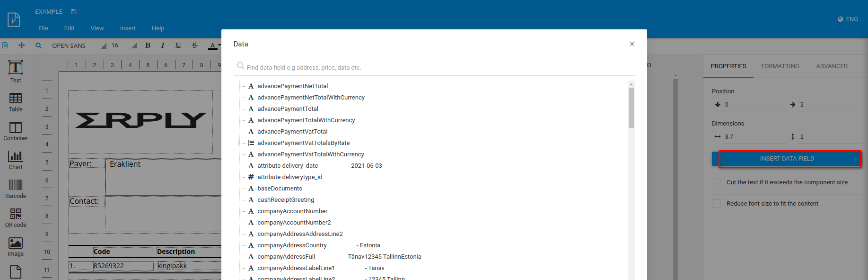Select companyAccountNumber data field
Image resolution: width=868 pixels, height=280 pixels.
coord(292,211)
